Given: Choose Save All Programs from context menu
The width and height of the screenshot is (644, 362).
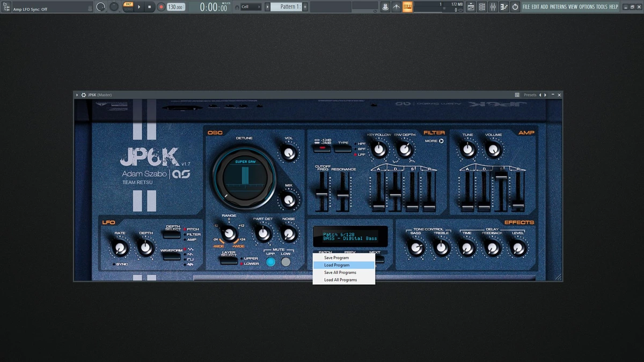Looking at the screenshot, I should tap(344, 272).
